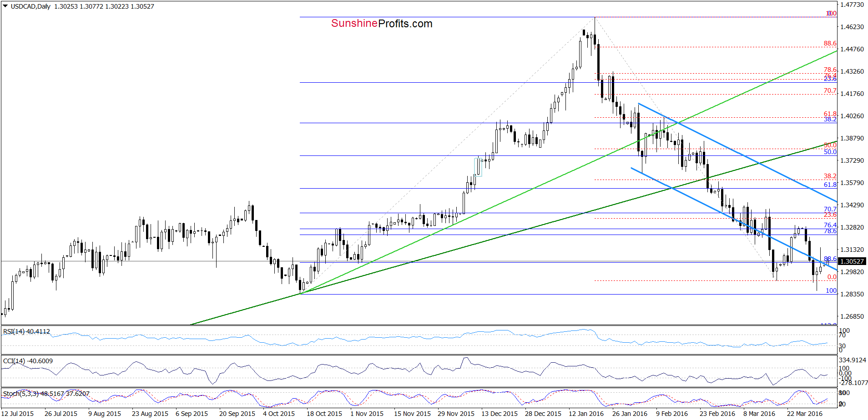Click the 29 Nov 2015 date label

pos(456,414)
